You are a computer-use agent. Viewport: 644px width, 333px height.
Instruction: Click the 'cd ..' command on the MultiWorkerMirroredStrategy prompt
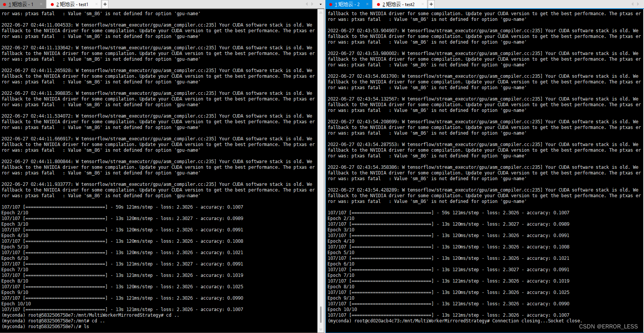[x=173, y=315]
